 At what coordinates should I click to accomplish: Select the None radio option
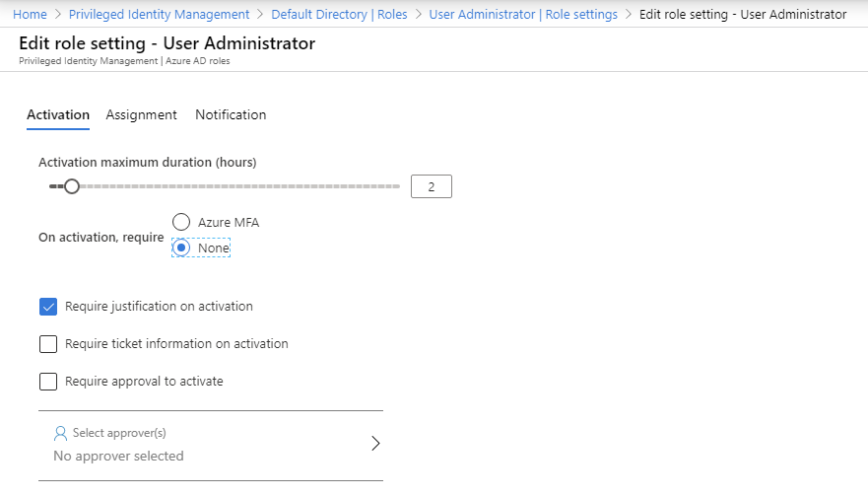click(x=181, y=248)
